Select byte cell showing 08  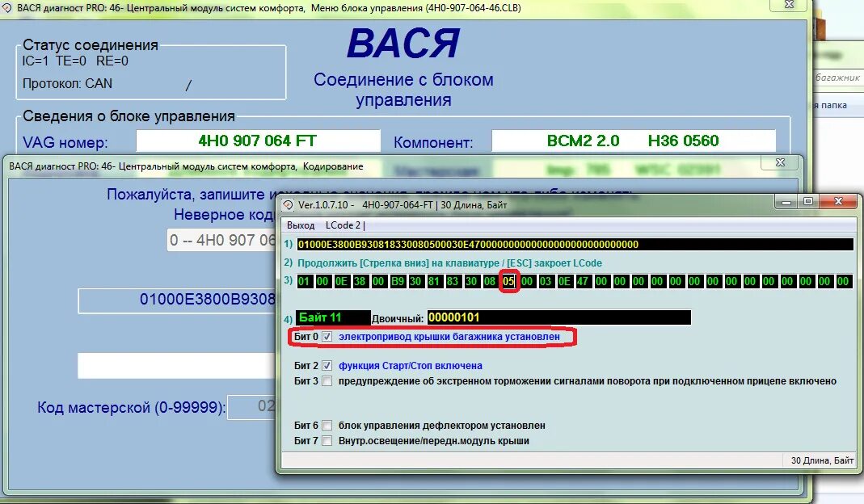pos(490,281)
